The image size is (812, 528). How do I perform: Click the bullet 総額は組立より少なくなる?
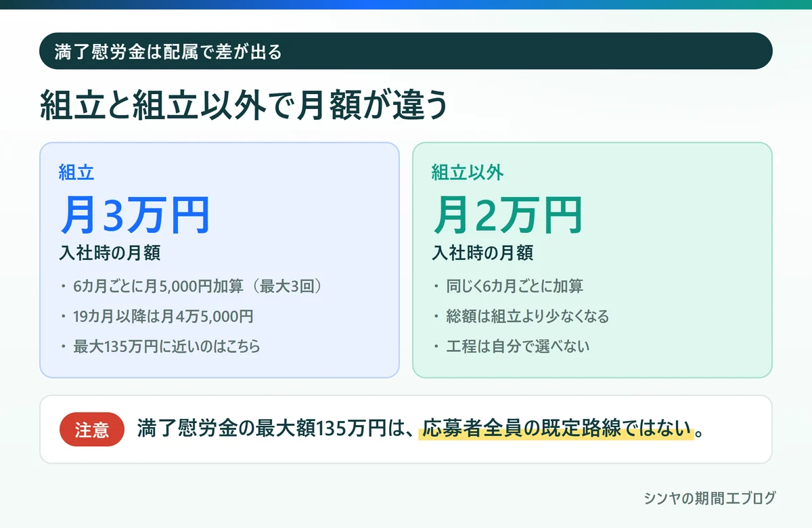point(528,316)
